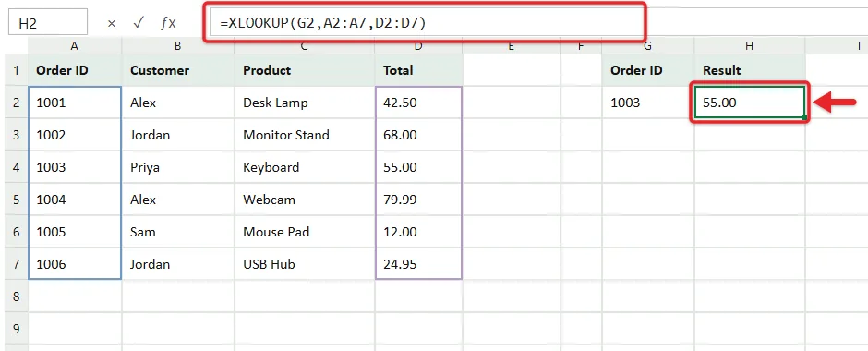Select row 4 header
The width and height of the screenshot is (868, 351).
coord(16,167)
